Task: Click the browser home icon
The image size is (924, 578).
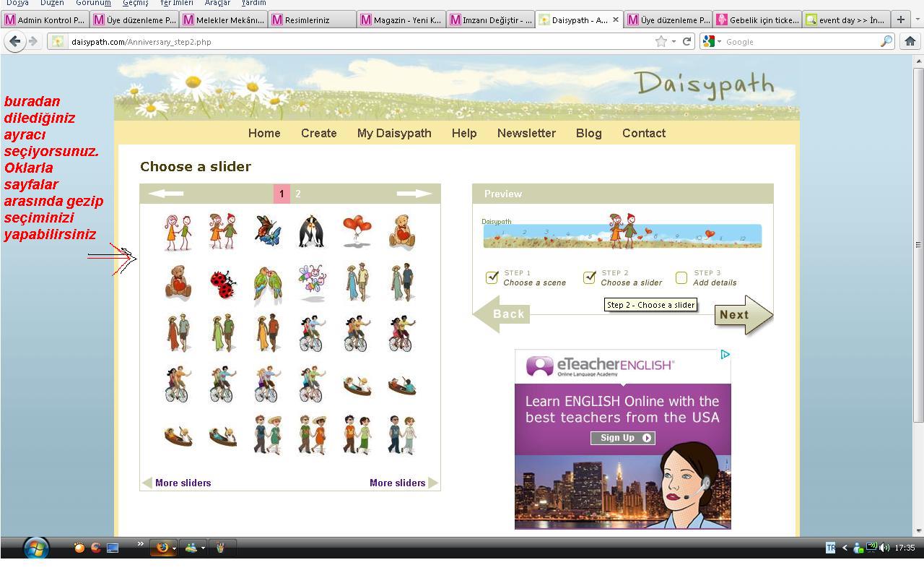Action: [910, 41]
